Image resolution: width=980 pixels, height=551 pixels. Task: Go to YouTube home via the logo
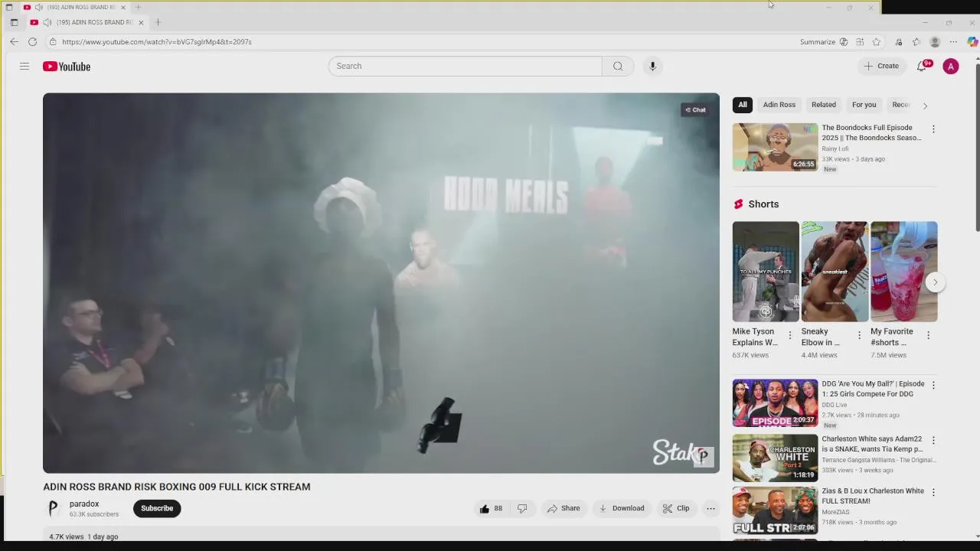pos(67,67)
